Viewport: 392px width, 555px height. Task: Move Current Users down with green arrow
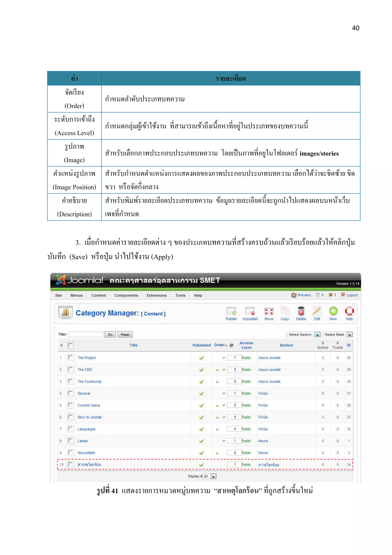pos(224,405)
